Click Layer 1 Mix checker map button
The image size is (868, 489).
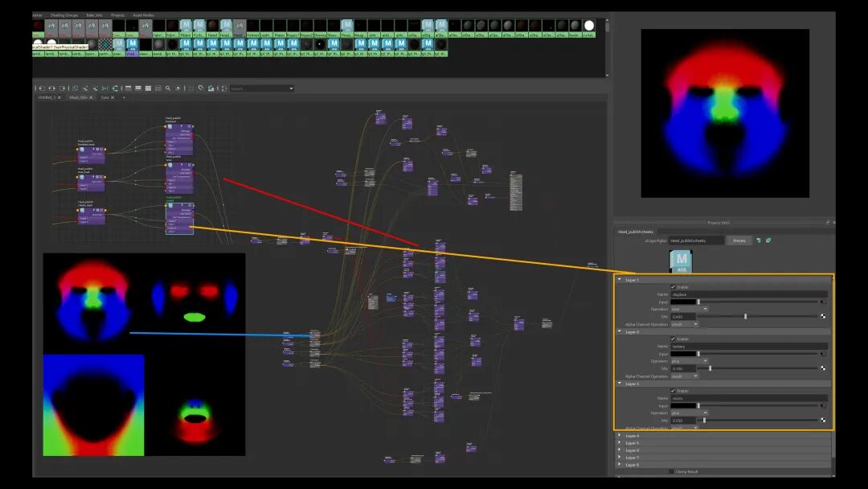tap(823, 316)
